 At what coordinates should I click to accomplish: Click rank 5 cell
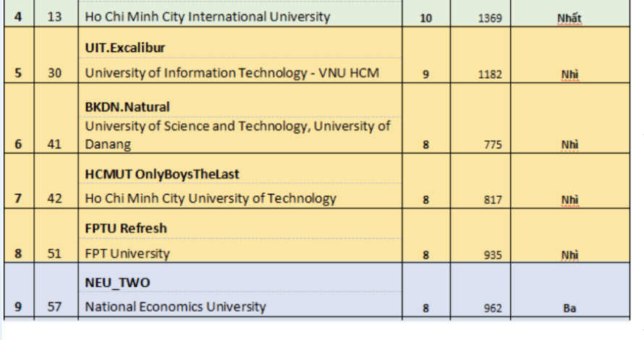(x=18, y=73)
